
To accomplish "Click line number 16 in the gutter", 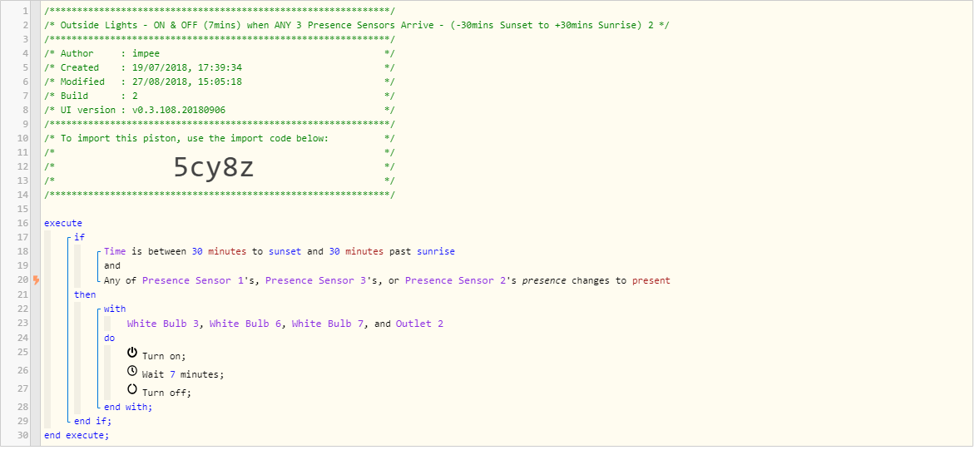I will [23, 223].
